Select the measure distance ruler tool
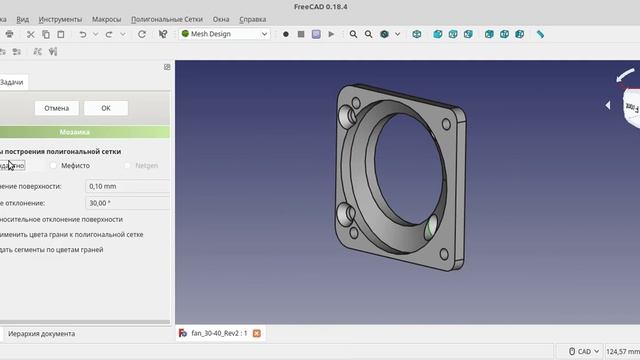 click(x=540, y=34)
